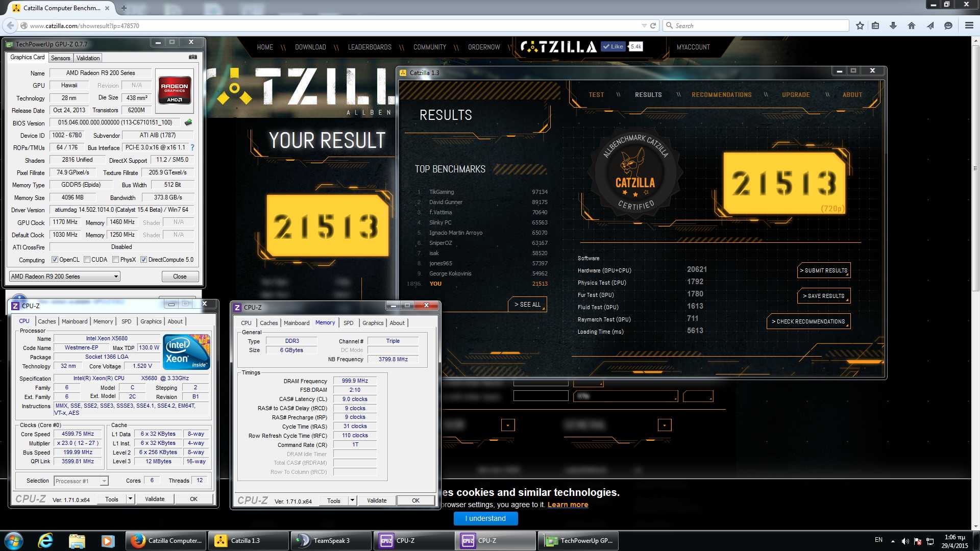
Task: Click the chat smiley icon in the browser toolbar
Action: point(948,26)
